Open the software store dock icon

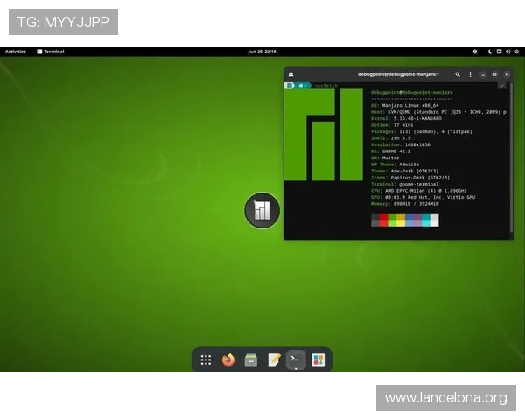[x=318, y=360]
